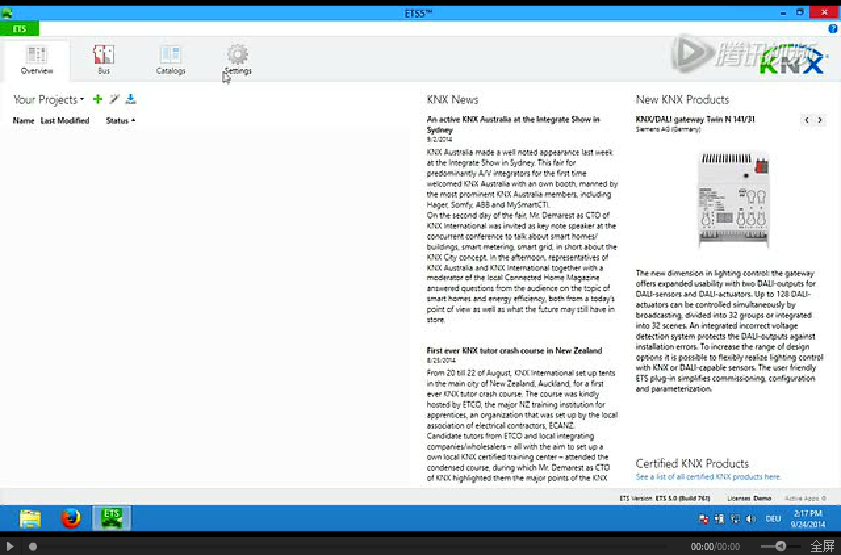Viewport: 841px width, 555px height.
Task: Open the taskbar clock and date
Action: [x=808, y=519]
